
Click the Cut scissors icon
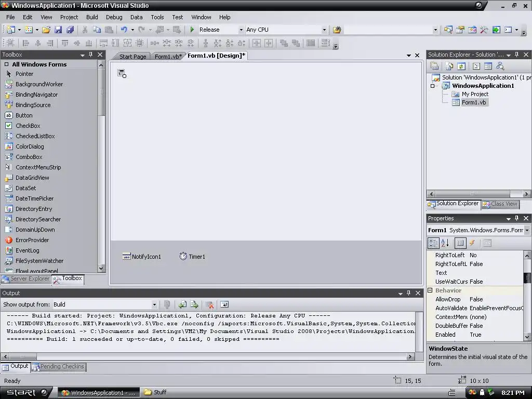[85, 30]
